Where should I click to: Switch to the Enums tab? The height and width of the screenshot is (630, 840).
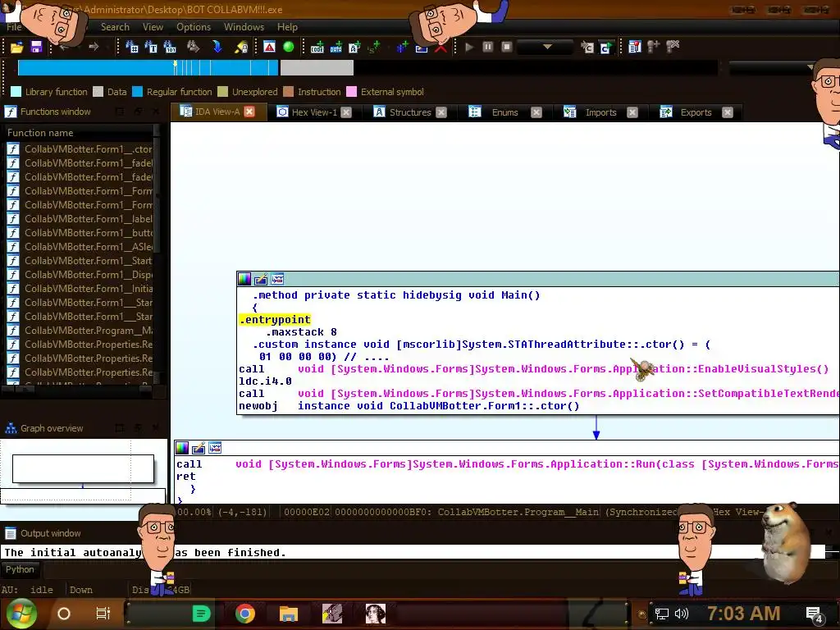click(504, 112)
